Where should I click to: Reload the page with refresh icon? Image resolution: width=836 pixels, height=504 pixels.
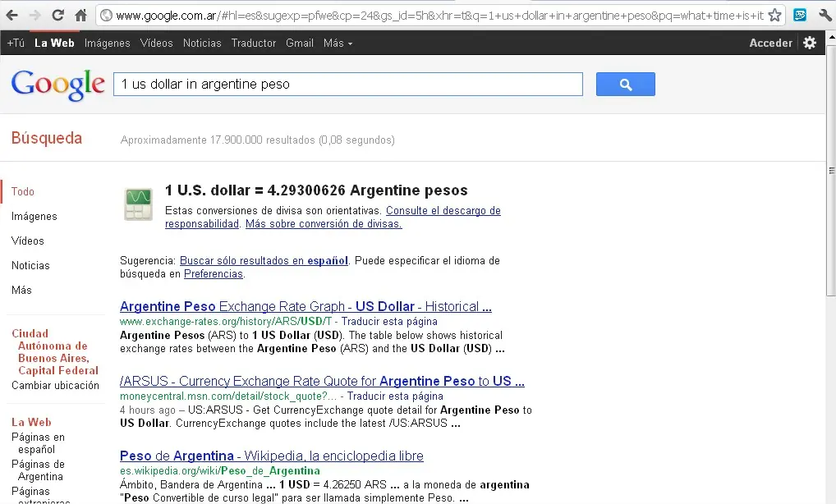coord(58,16)
